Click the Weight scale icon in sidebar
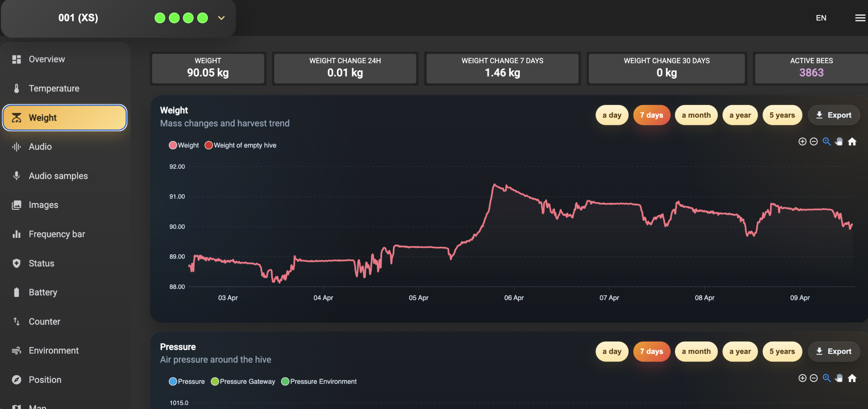Viewport: 868px width, 409px height. [x=16, y=118]
